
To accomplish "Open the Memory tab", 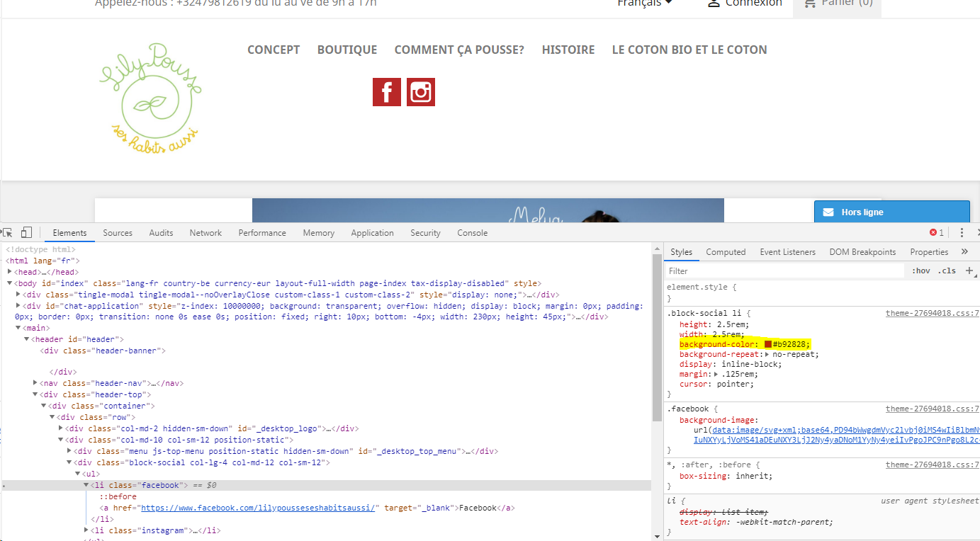I will (319, 232).
